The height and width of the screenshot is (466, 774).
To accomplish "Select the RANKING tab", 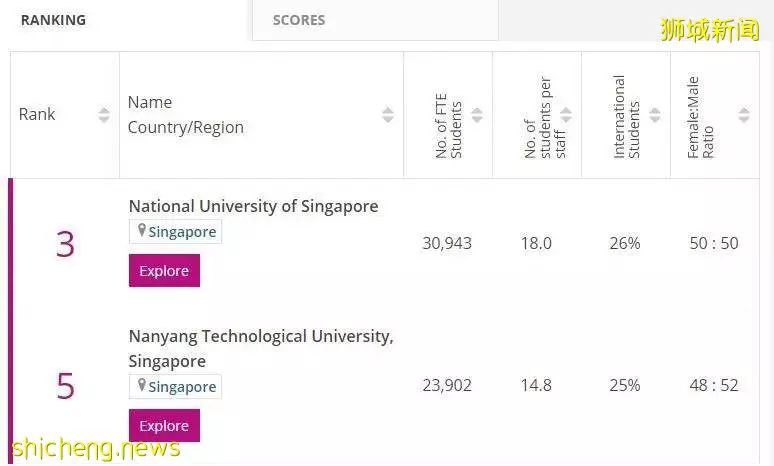I will pos(53,20).
